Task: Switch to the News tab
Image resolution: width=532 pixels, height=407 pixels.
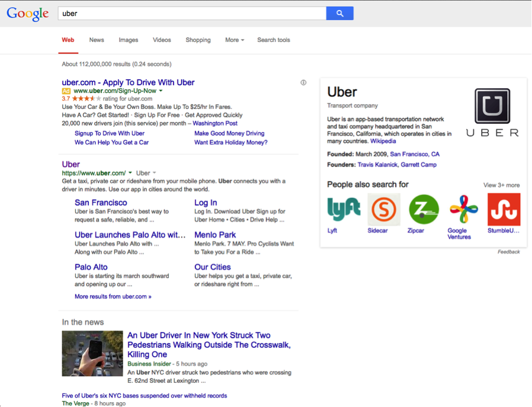Action: [96, 40]
